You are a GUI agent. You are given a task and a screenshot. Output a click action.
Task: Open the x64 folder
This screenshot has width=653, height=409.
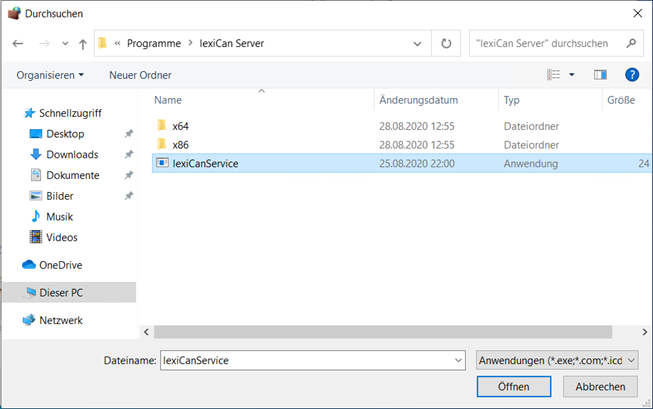(x=180, y=126)
